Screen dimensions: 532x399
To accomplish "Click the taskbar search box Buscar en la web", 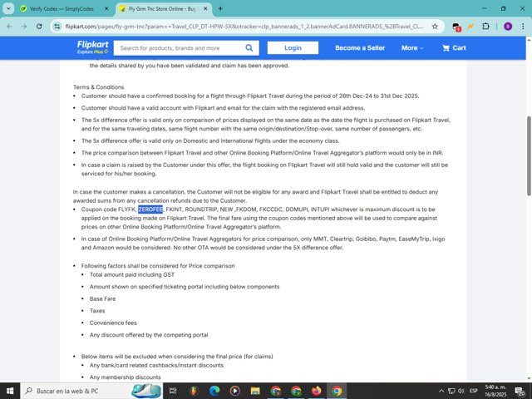I will click(91, 391).
